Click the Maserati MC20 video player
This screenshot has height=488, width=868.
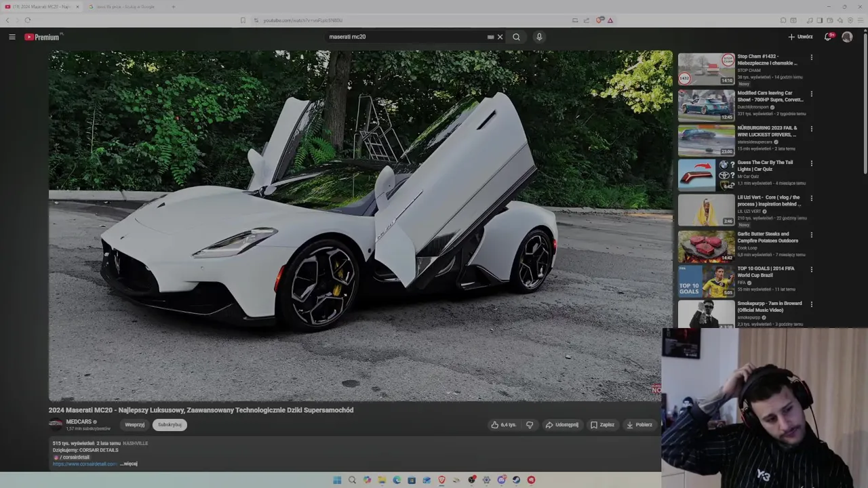click(x=360, y=226)
